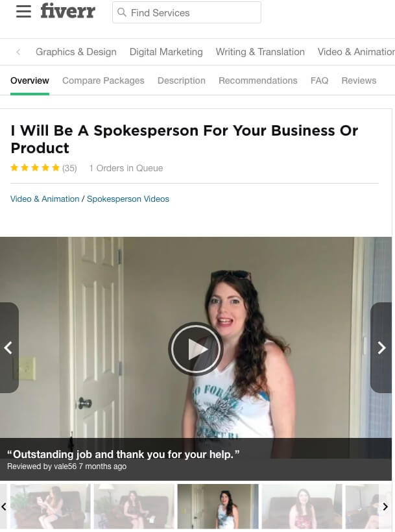Open Spokesperson Videos breadcrumb link

(x=128, y=199)
